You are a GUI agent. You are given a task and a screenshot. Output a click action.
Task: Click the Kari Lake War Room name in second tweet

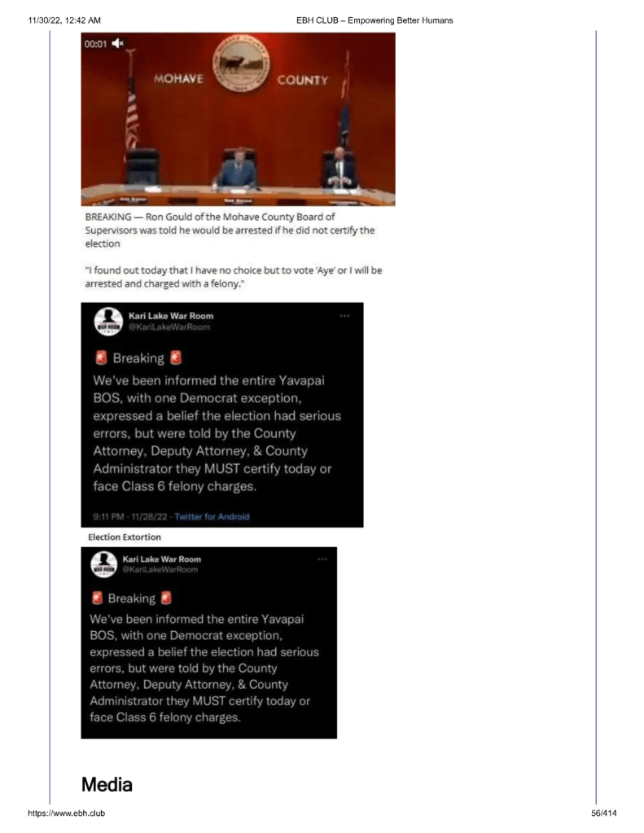[161, 559]
